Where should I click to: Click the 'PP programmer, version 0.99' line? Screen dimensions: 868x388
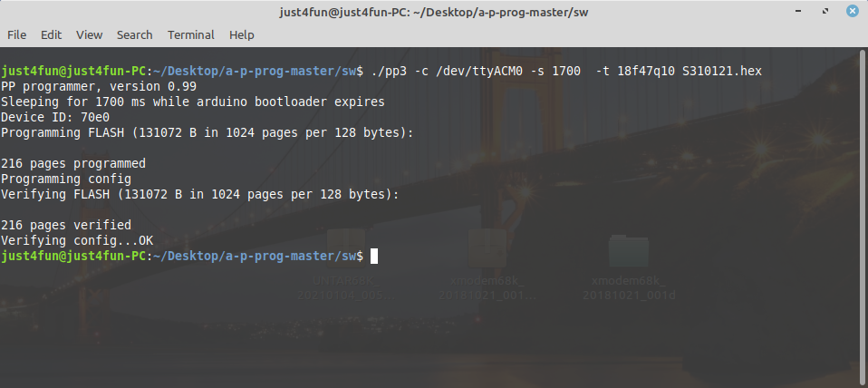point(99,86)
